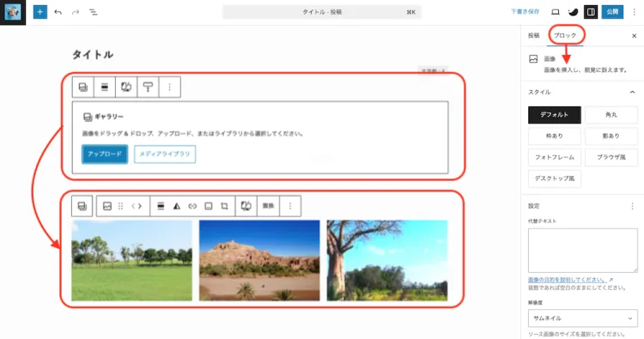Open the editor options three-dot menu
The width and height of the screenshot is (644, 339).
[635, 12]
